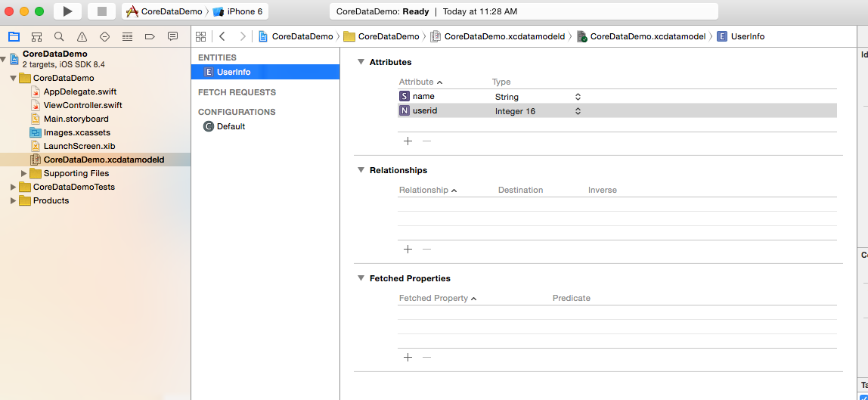Open the Debug navigator
Viewport: 868px width, 400px height.
point(127,36)
